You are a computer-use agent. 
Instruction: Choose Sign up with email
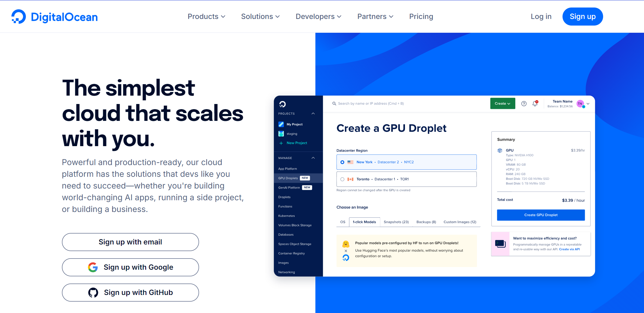(x=130, y=242)
